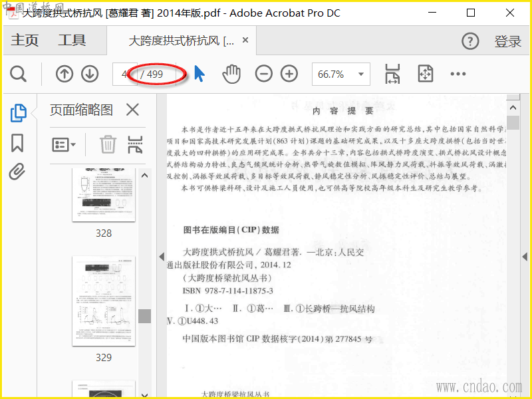The height and width of the screenshot is (399, 532).
Task: Click the 页面缩略图 panel title
Action: point(81,110)
